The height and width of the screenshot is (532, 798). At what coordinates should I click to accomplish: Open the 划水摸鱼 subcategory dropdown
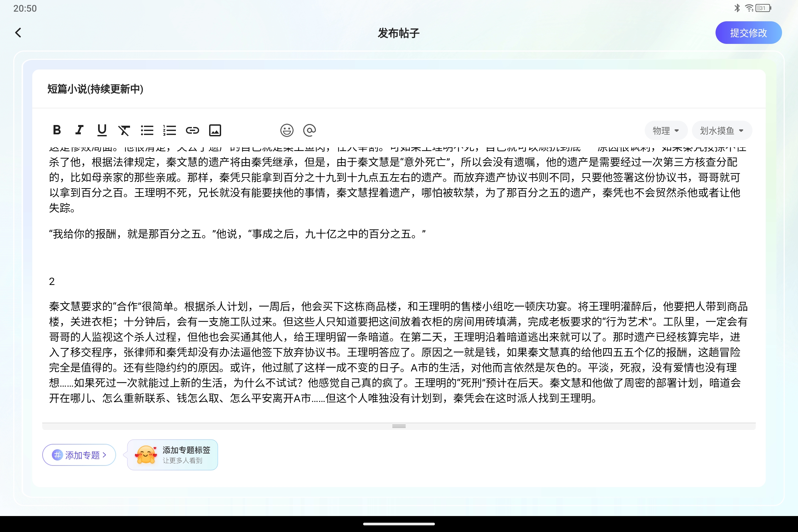pos(722,130)
